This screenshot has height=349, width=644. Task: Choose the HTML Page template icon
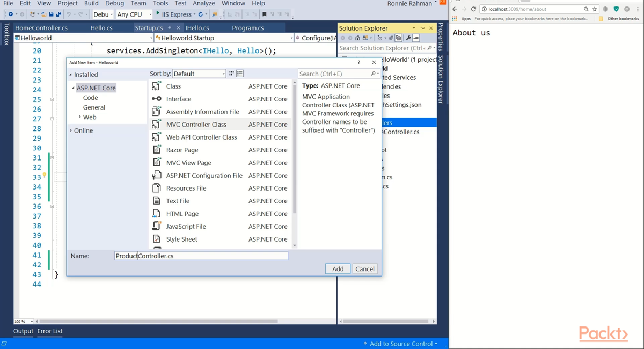(156, 214)
